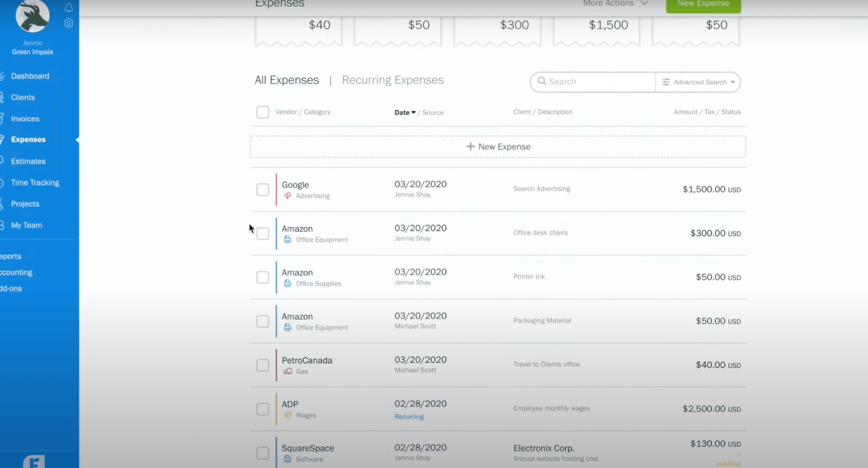Click the Time Tracking icon in the sidebar
The width and height of the screenshot is (868, 468).
coord(2,183)
